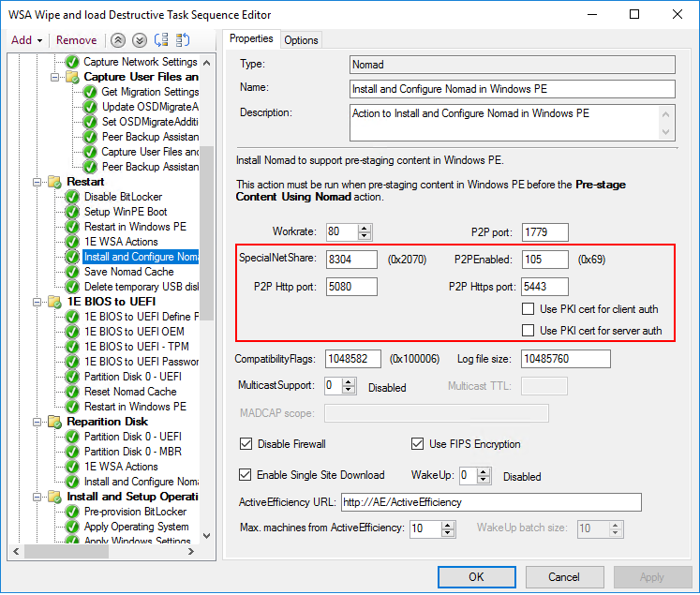Select the Properties tab
This screenshot has width=700, height=595.
pyautogui.click(x=251, y=38)
